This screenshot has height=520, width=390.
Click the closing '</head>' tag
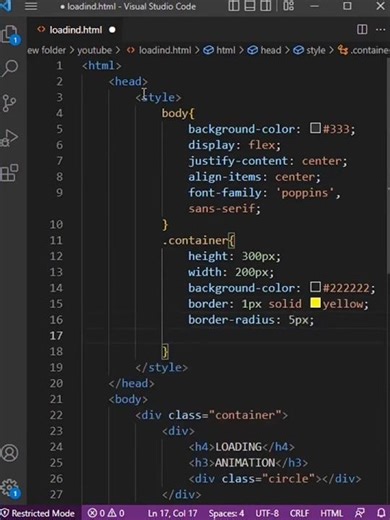click(x=131, y=383)
